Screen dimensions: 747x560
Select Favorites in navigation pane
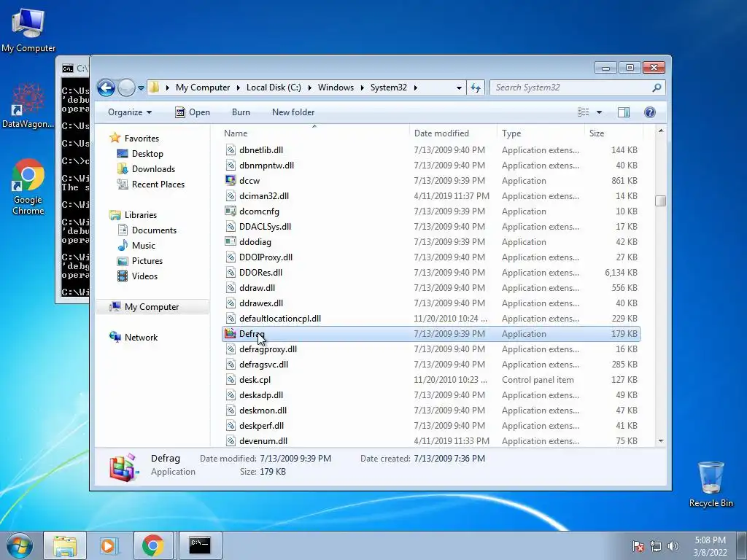(142, 139)
